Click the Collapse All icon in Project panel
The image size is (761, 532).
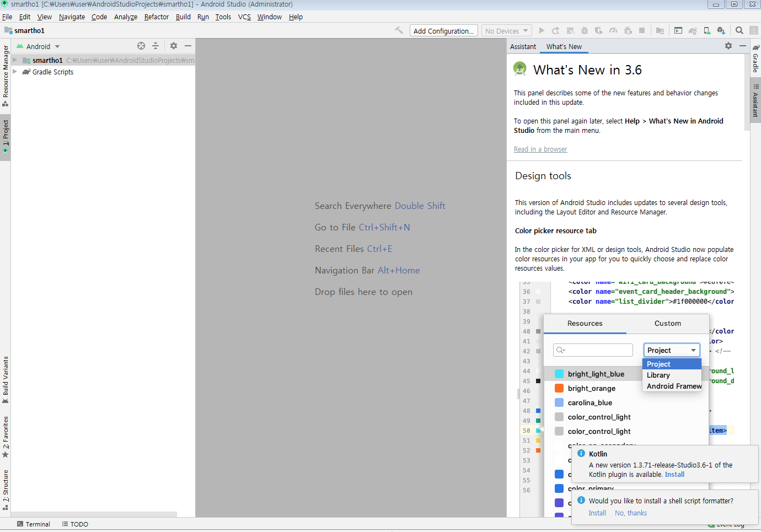156,46
